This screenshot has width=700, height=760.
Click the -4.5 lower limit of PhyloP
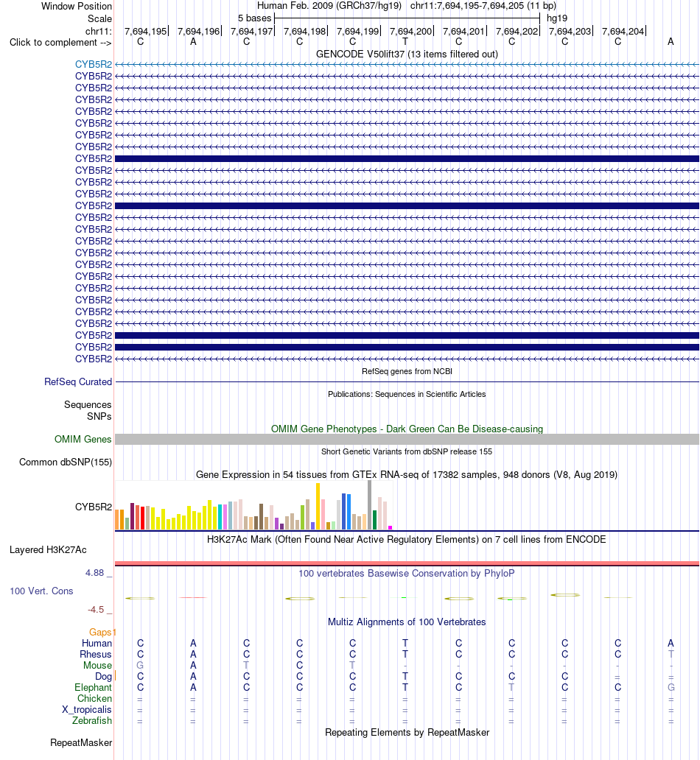coord(96,610)
